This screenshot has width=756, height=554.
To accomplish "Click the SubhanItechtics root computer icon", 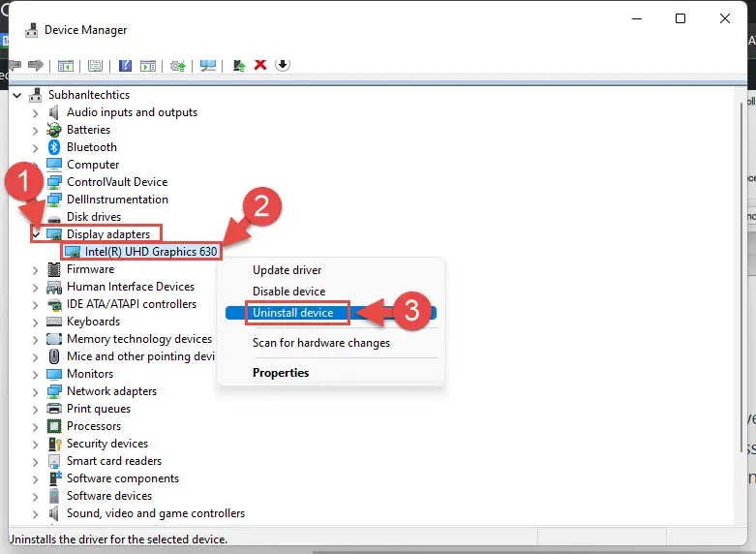I will coord(35,95).
